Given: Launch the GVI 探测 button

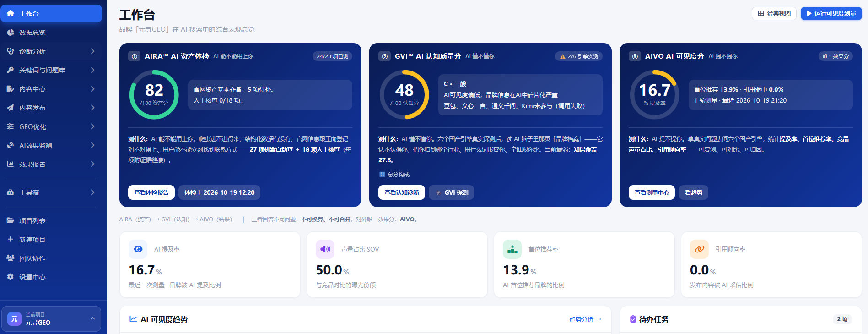Looking at the screenshot, I should (452, 192).
